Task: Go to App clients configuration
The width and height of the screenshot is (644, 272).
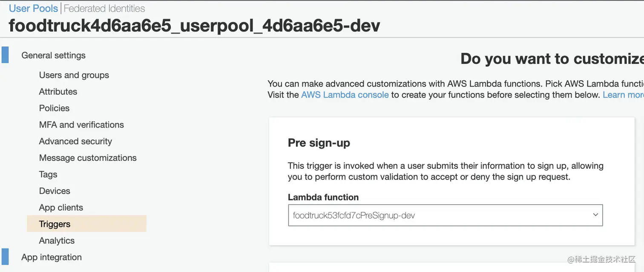Action: click(x=61, y=207)
